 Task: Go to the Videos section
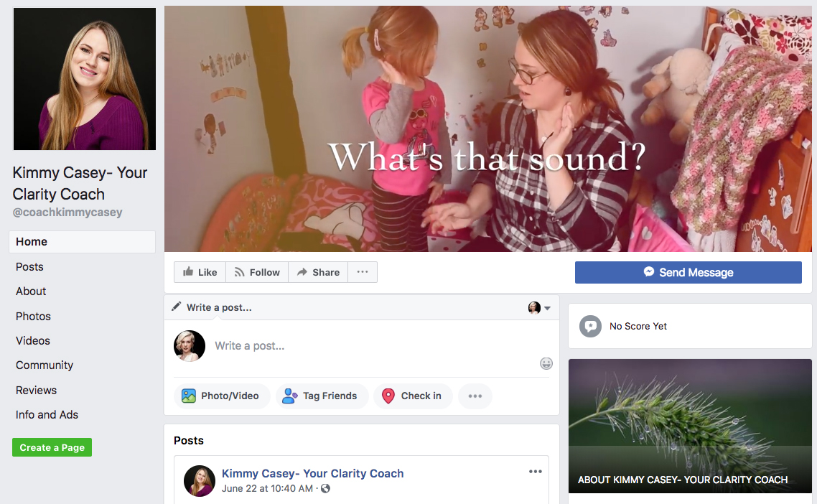click(x=33, y=341)
